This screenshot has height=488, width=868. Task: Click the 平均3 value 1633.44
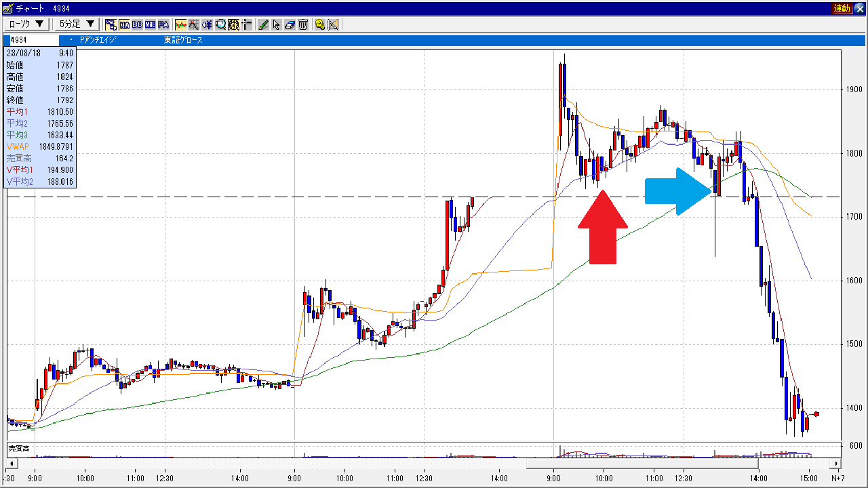pyautogui.click(x=60, y=135)
